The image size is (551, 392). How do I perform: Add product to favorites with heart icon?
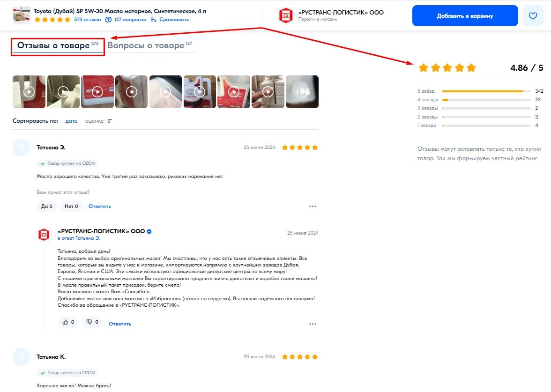pyautogui.click(x=533, y=16)
